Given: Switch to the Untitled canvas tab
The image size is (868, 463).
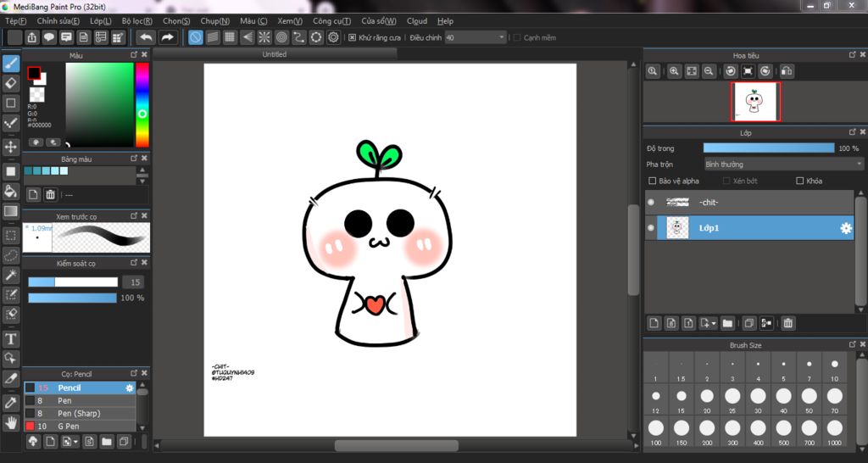Looking at the screenshot, I should [275, 54].
